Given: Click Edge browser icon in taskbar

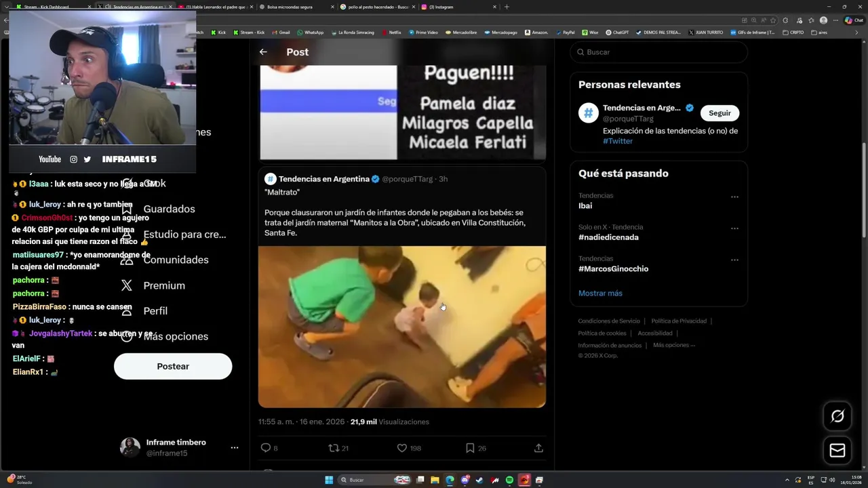Looking at the screenshot, I should pyautogui.click(x=450, y=480).
